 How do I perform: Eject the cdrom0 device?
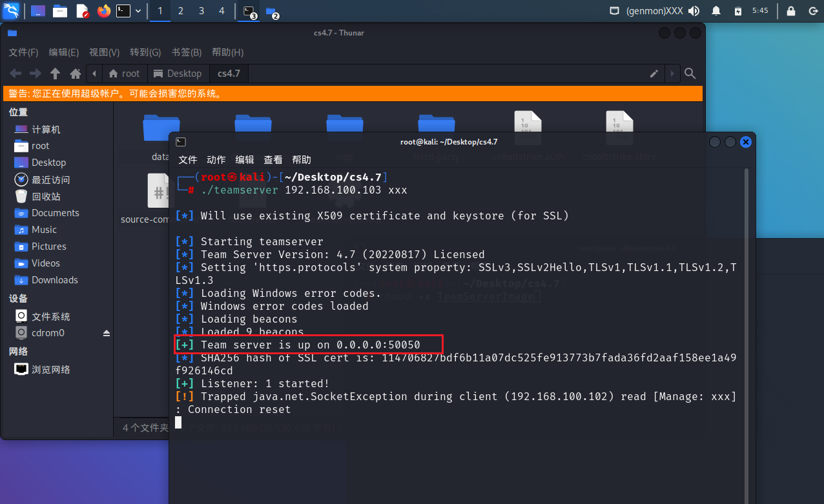(107, 333)
